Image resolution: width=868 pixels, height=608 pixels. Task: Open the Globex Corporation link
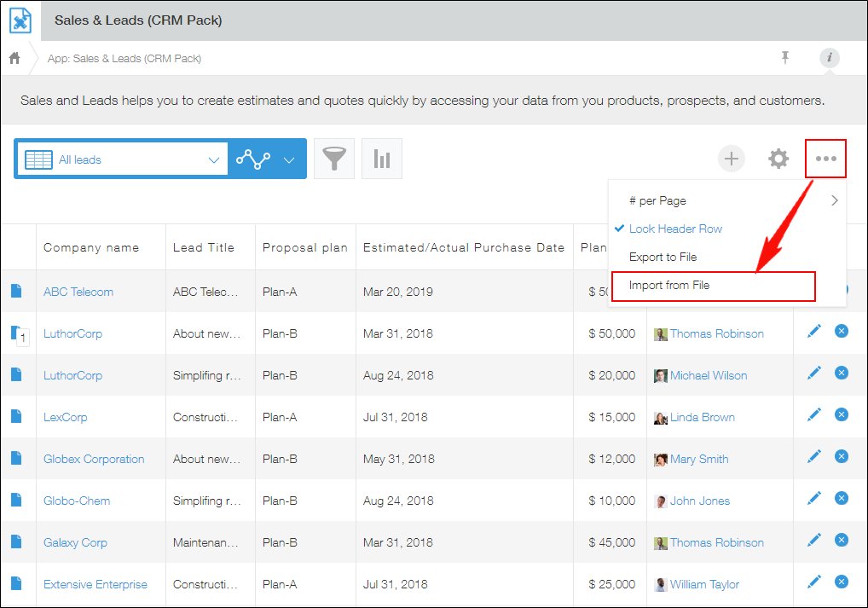[x=94, y=459]
